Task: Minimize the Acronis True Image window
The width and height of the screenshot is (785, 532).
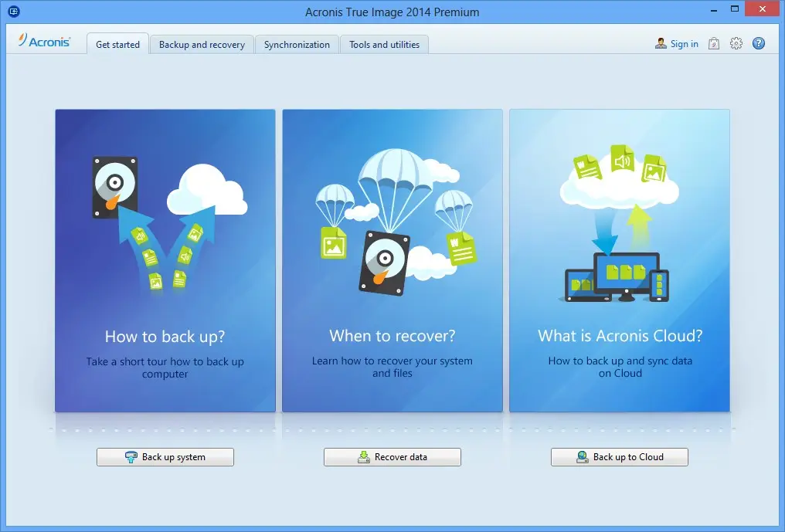Action: (714, 9)
